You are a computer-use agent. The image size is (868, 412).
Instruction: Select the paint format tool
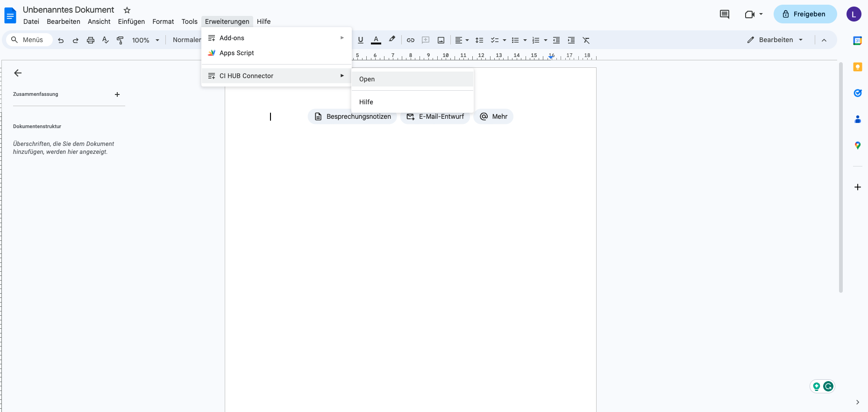120,40
